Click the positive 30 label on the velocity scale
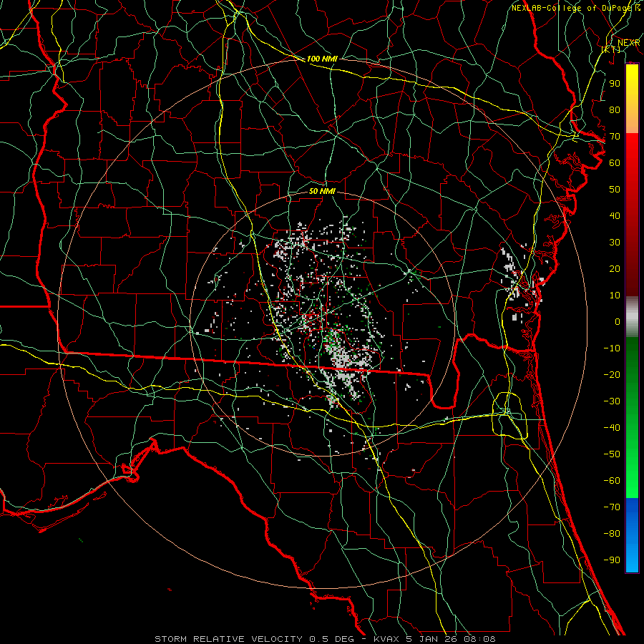 click(x=615, y=243)
